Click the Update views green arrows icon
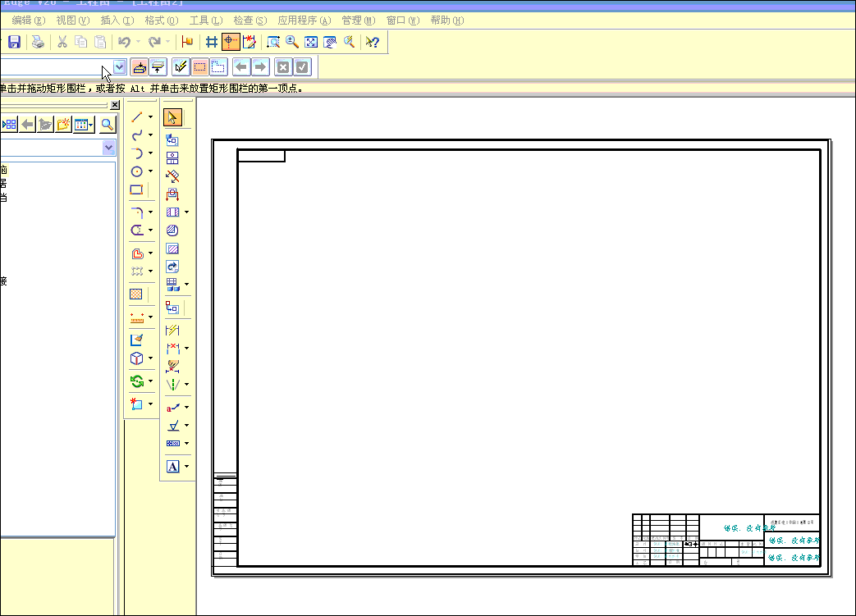Viewport: 856px width, 616px height. (x=136, y=381)
